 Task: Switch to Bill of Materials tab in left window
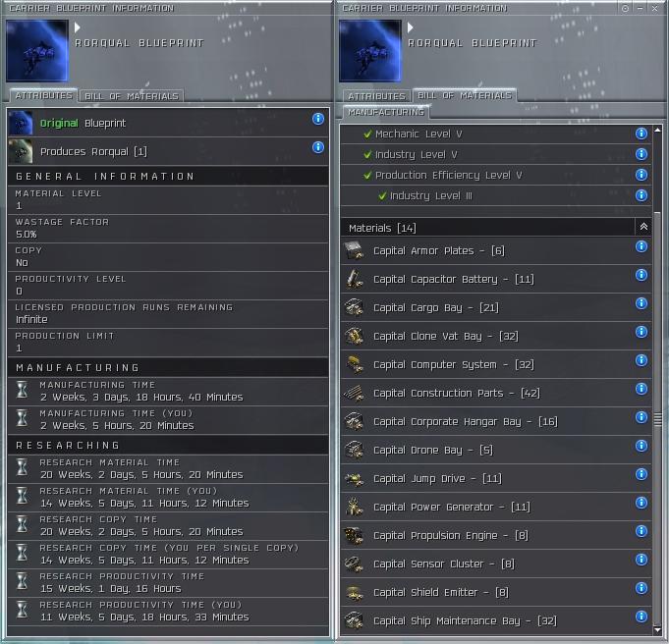point(132,96)
